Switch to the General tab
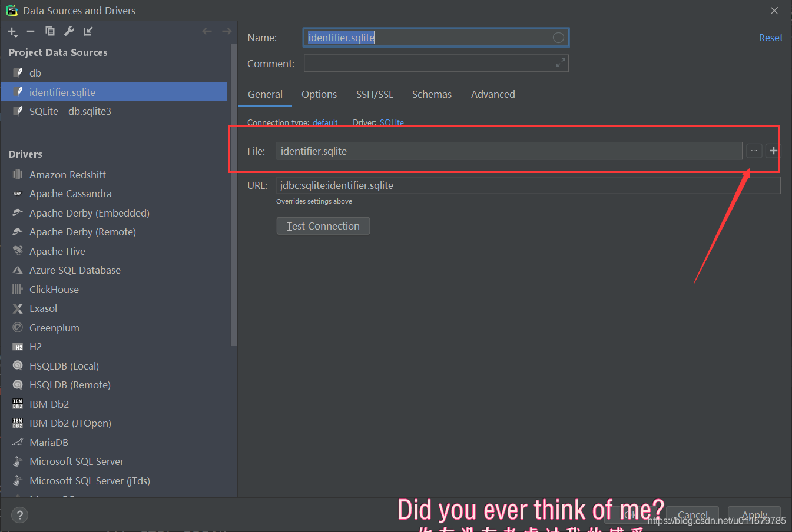This screenshot has height=532, width=792. (x=265, y=94)
